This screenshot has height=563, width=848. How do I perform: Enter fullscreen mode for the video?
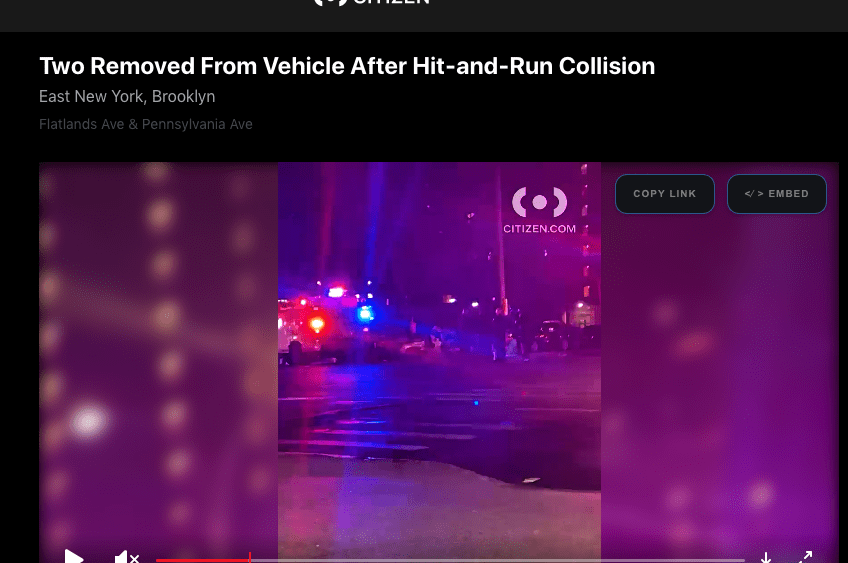pos(805,557)
